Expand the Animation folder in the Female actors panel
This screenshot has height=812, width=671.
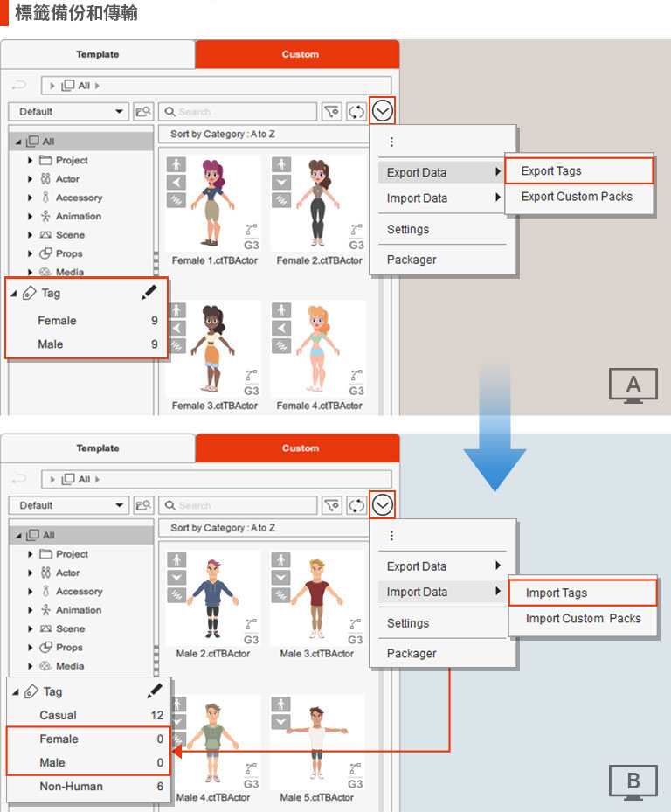point(31,217)
